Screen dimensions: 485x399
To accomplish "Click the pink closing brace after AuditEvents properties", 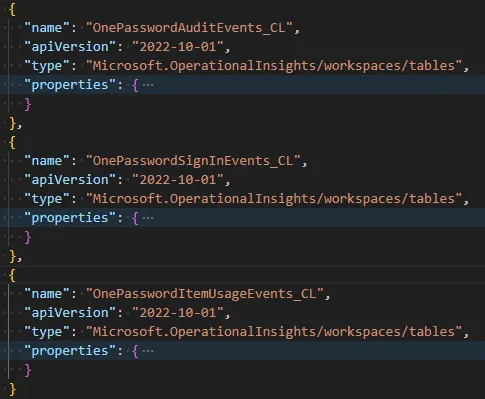I will click(28, 104).
